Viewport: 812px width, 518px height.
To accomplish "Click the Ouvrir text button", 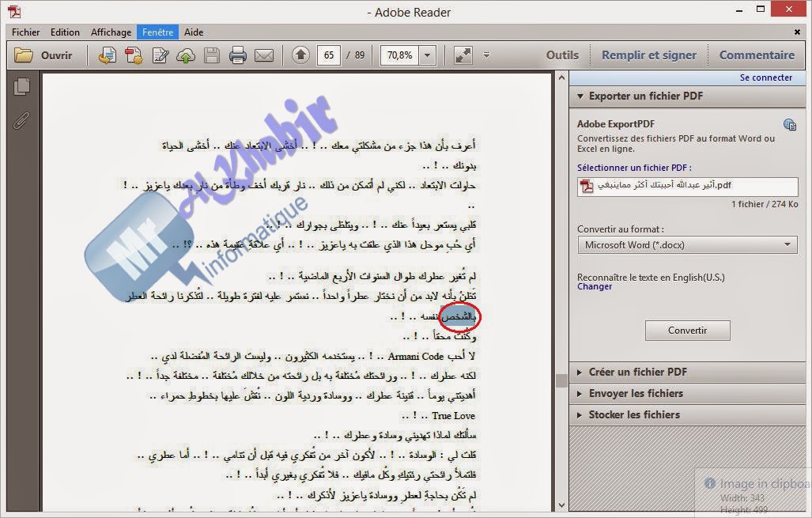I will (56, 55).
